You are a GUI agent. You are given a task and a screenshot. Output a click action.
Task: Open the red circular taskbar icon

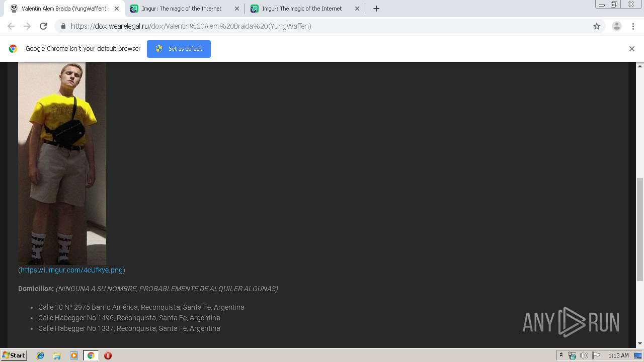108,355
